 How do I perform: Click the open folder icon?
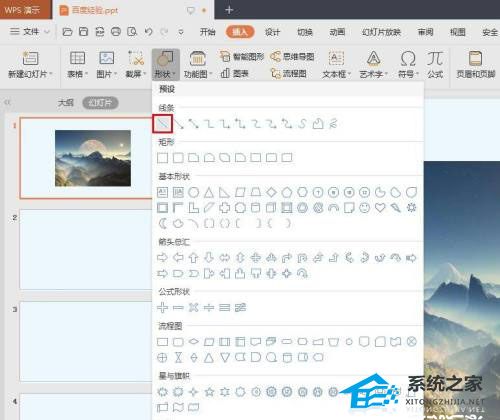[x=67, y=32]
